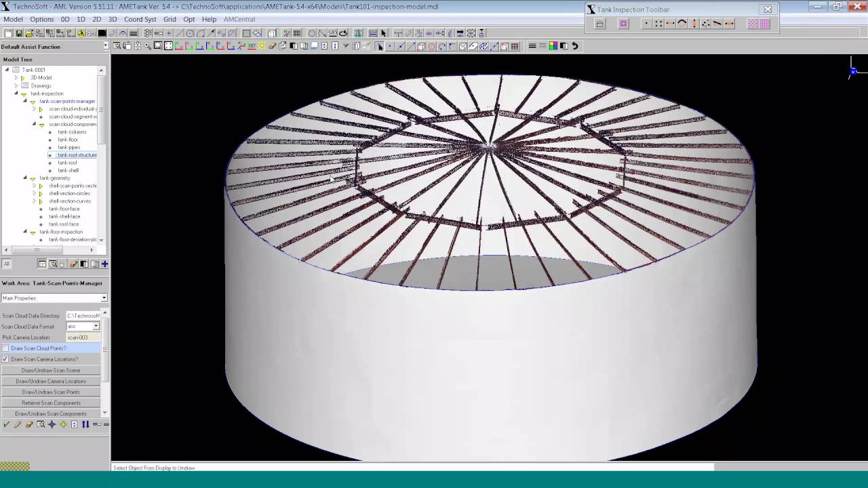
Task: Select the circle drawing tool
Action: (190, 33)
